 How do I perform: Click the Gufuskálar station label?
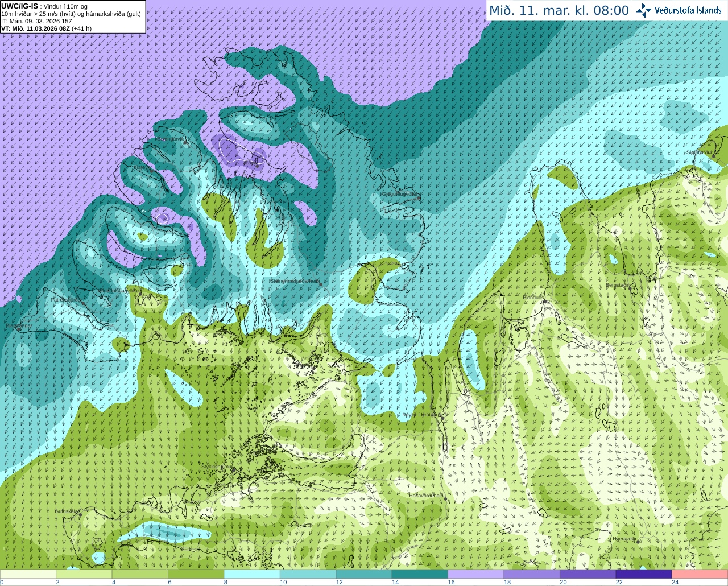click(x=67, y=511)
